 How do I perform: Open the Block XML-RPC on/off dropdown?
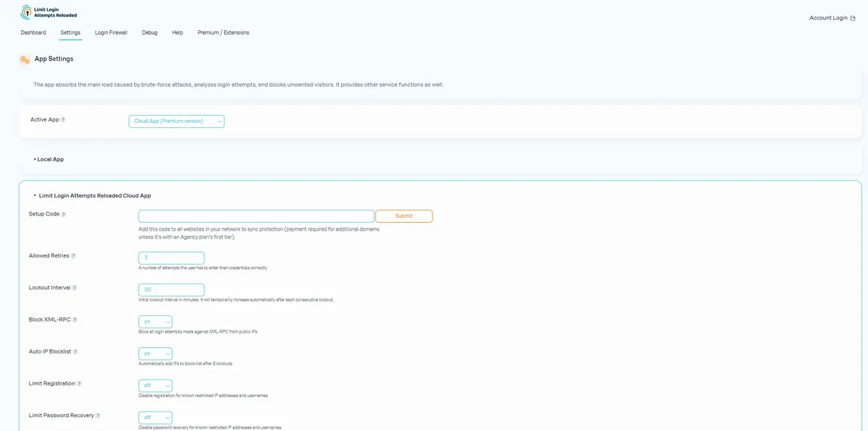click(x=156, y=322)
